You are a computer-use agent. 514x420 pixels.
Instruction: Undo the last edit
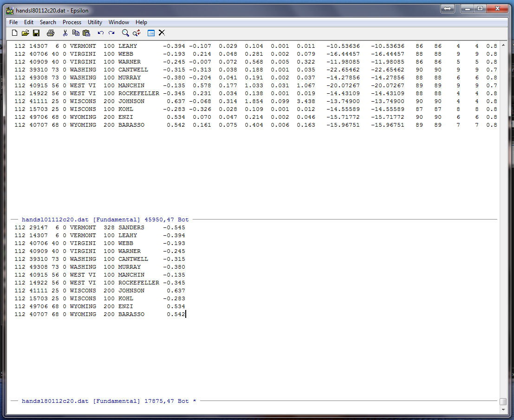[101, 33]
